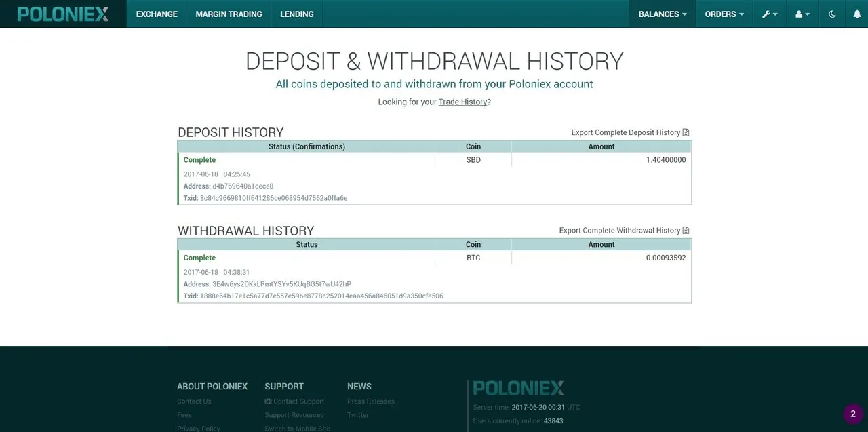Click the BTC coin cell
868x432 pixels.
point(473,258)
